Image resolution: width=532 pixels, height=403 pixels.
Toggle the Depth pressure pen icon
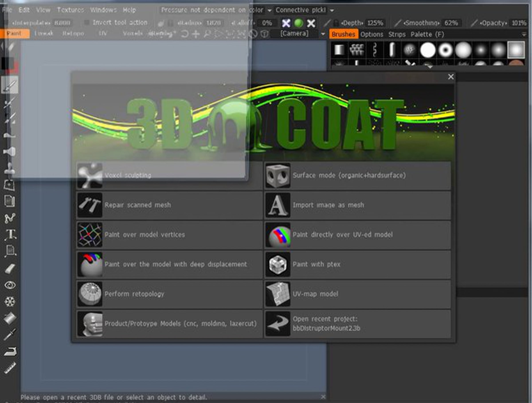(x=327, y=23)
